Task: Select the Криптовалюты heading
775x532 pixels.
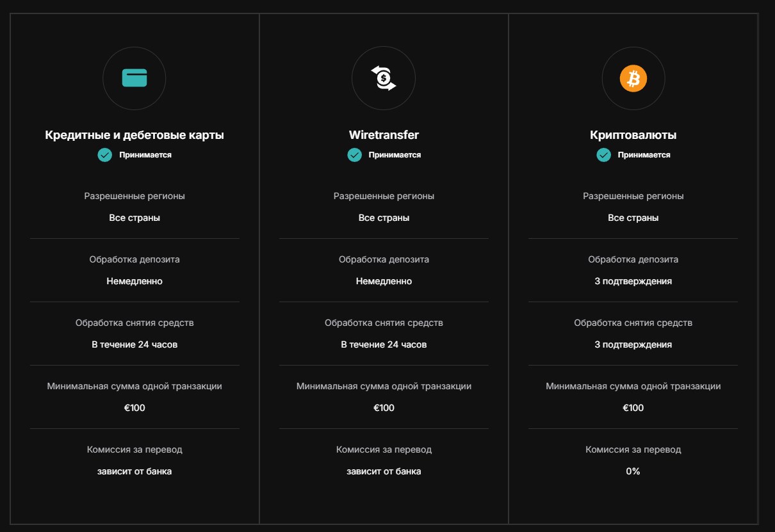Action: 633,135
